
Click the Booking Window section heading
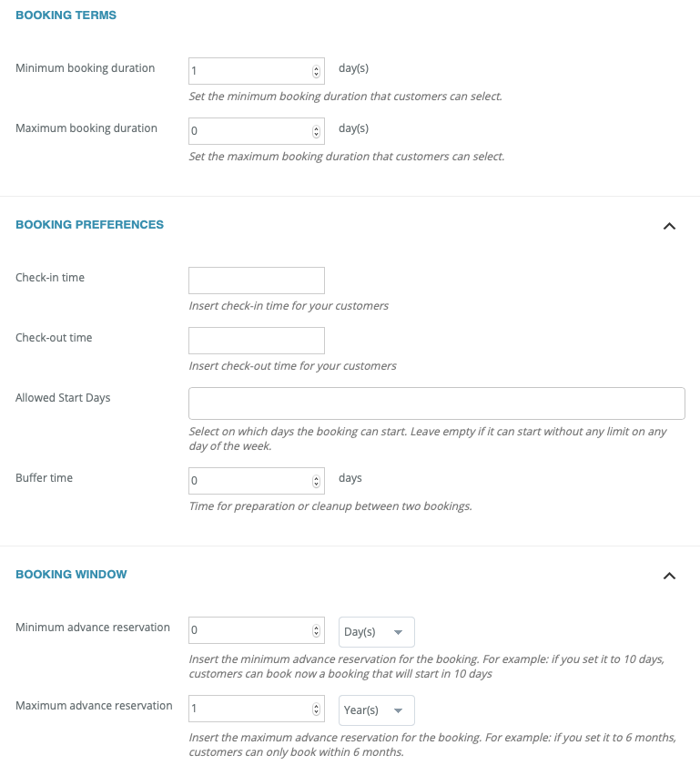[71, 574]
